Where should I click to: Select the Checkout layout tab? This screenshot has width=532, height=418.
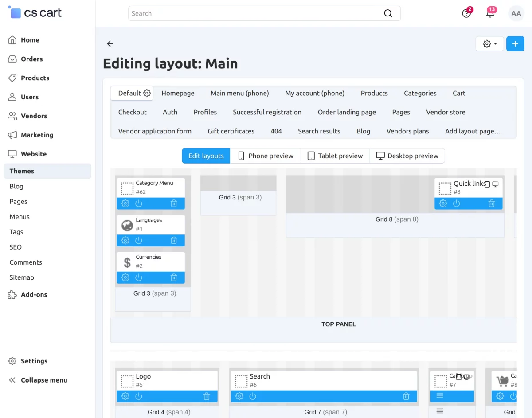pyautogui.click(x=133, y=112)
